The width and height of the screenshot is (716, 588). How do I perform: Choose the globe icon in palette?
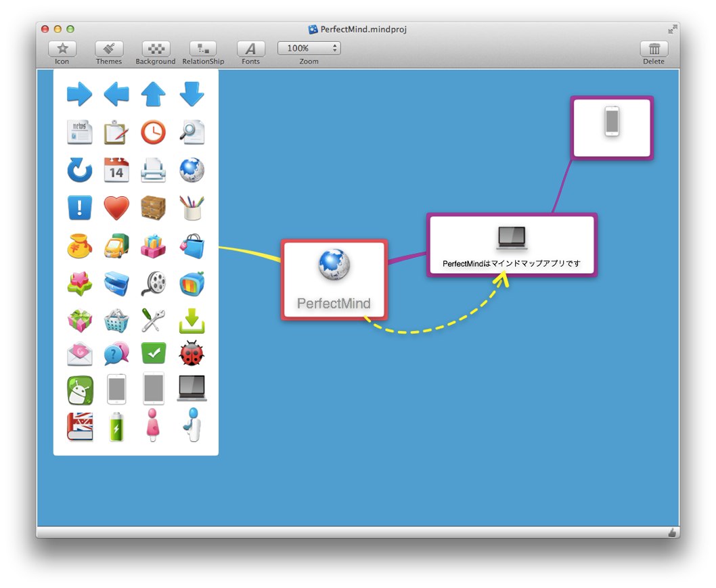(192, 170)
